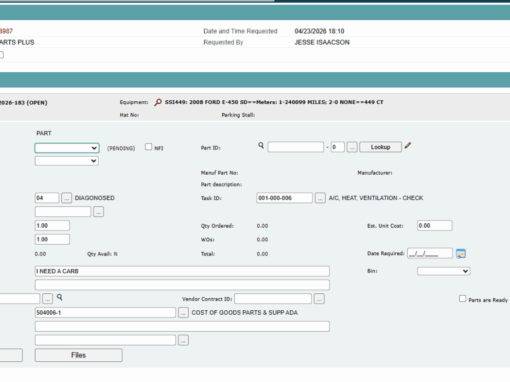This screenshot has width=510, height=382.
Task: Toggle the checkbox below ARTS PLUS
Action: pos(1,55)
